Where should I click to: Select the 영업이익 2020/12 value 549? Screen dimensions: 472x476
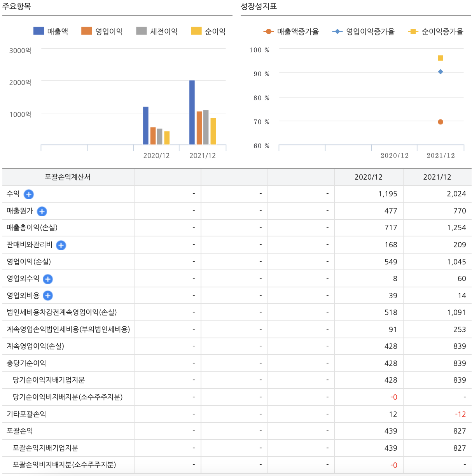coord(391,262)
